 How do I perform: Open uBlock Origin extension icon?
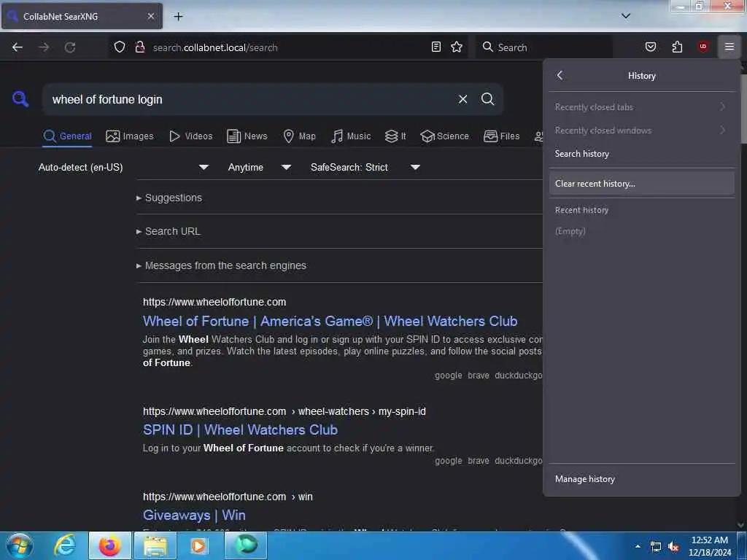tap(703, 47)
